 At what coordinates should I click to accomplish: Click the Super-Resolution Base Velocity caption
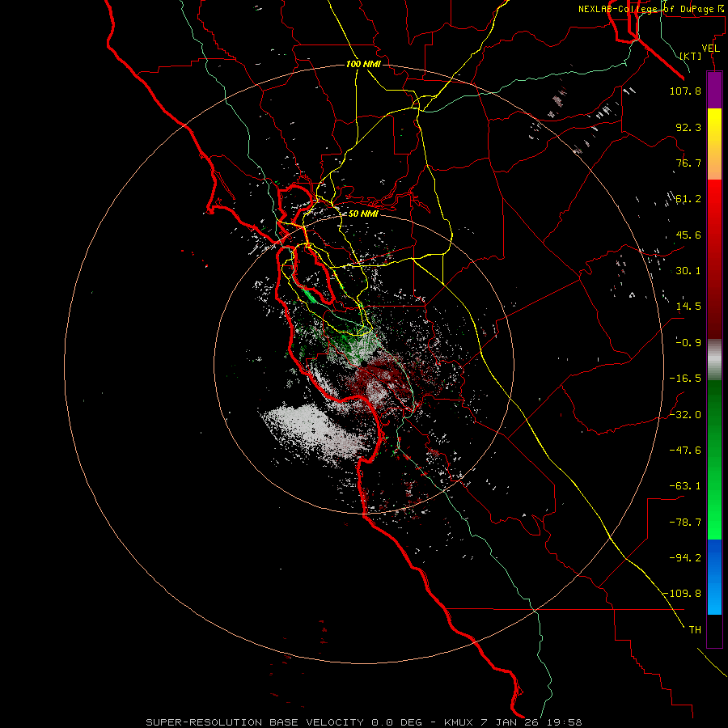[x=364, y=722]
